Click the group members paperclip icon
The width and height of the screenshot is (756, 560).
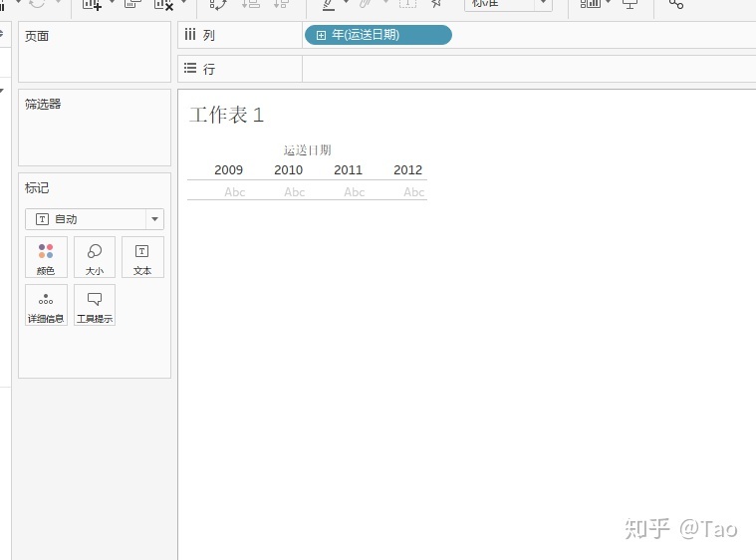[x=366, y=3]
